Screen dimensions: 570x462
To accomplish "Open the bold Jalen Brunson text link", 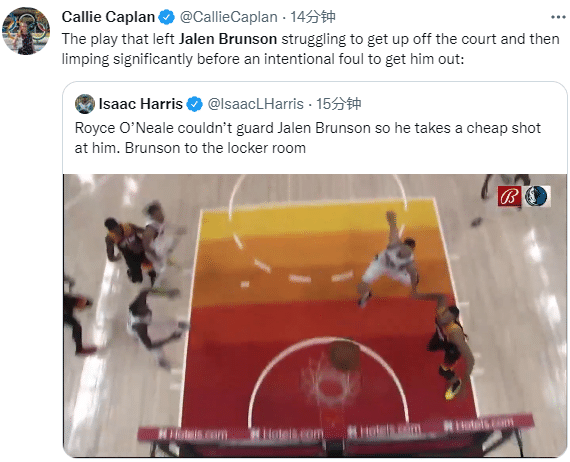I will click(228, 39).
